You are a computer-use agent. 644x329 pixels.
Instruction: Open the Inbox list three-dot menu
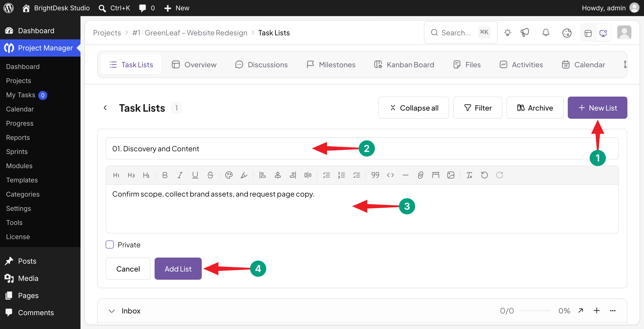tap(613, 311)
